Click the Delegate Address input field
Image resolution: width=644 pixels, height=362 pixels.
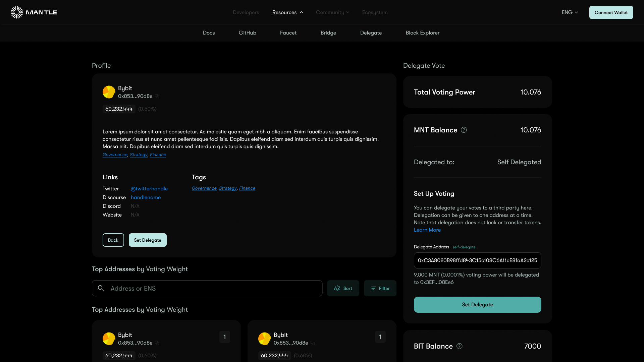[477, 260]
